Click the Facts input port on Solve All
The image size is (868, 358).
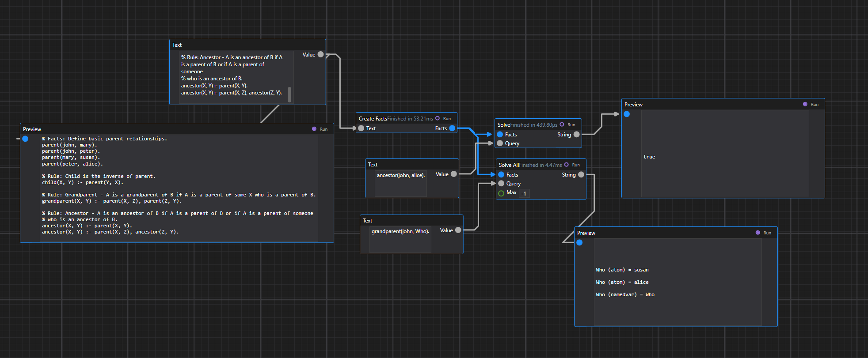point(501,175)
